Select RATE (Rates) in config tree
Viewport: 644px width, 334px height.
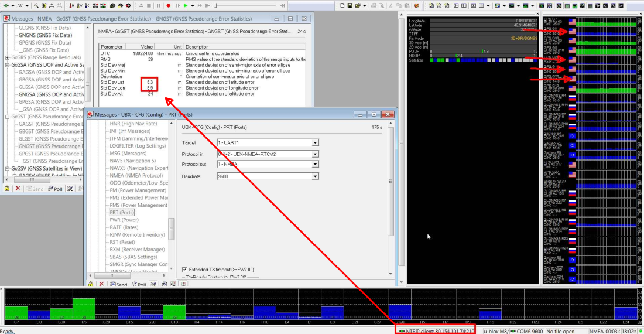tap(124, 227)
